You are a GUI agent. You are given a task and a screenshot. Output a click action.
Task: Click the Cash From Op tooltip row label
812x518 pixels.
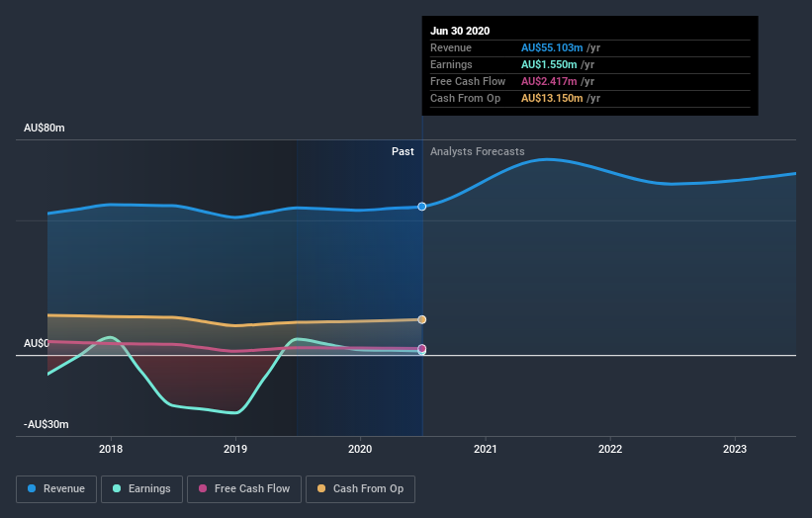click(465, 98)
